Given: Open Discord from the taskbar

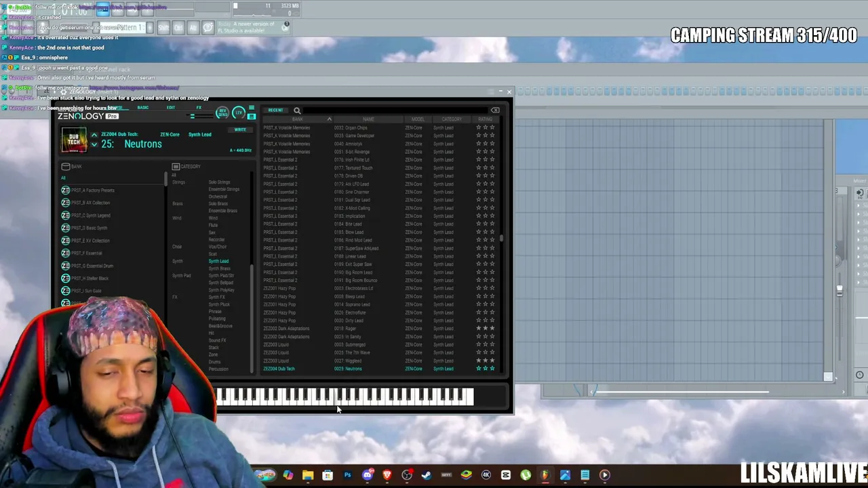Looking at the screenshot, I should point(368,475).
